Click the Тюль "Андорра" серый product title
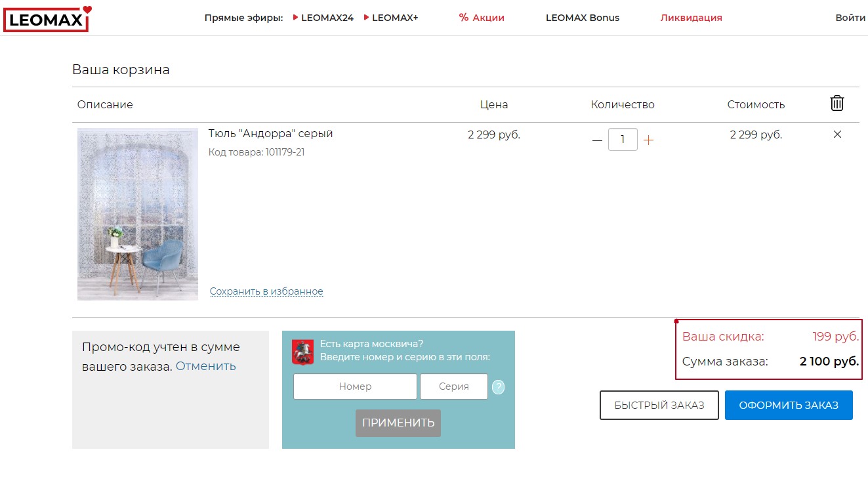 pos(270,134)
